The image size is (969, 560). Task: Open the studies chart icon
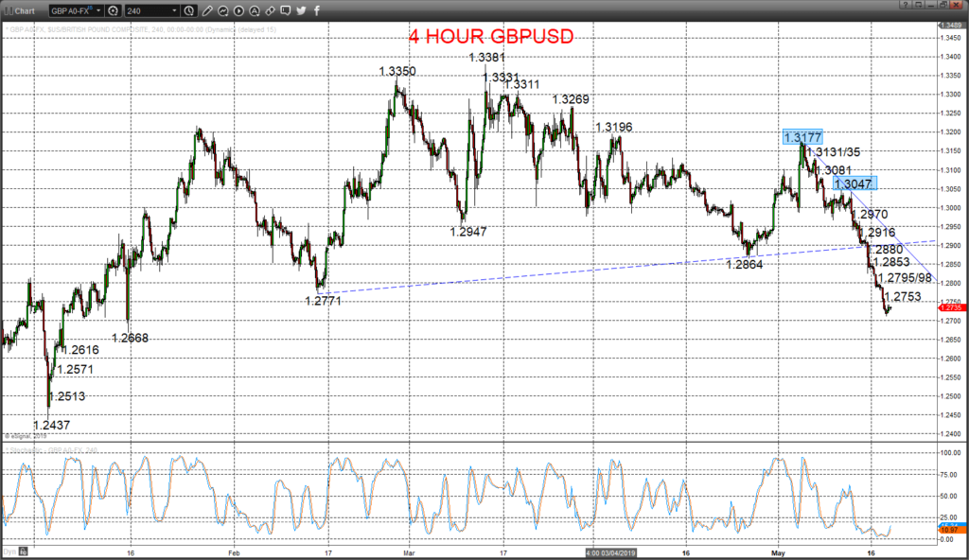tap(223, 10)
